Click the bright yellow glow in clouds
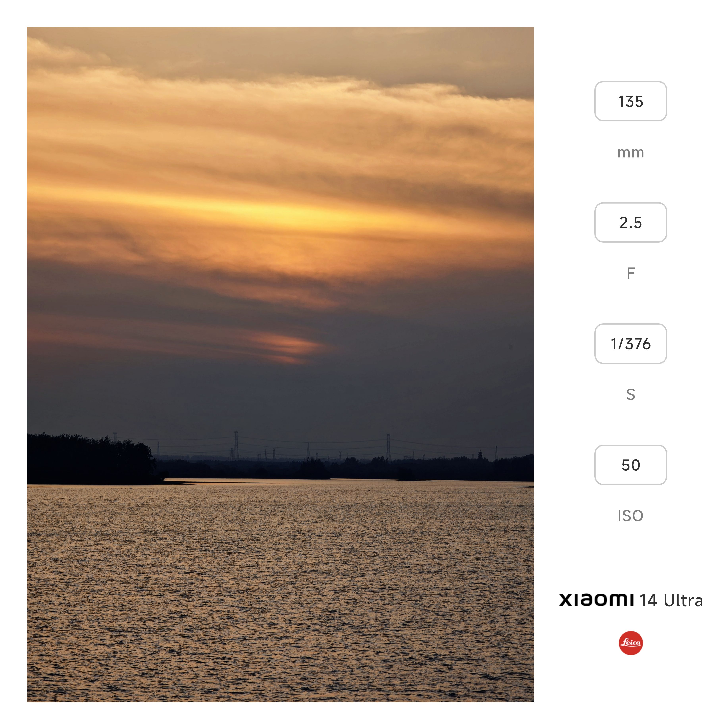The width and height of the screenshot is (728, 728). (x=279, y=211)
